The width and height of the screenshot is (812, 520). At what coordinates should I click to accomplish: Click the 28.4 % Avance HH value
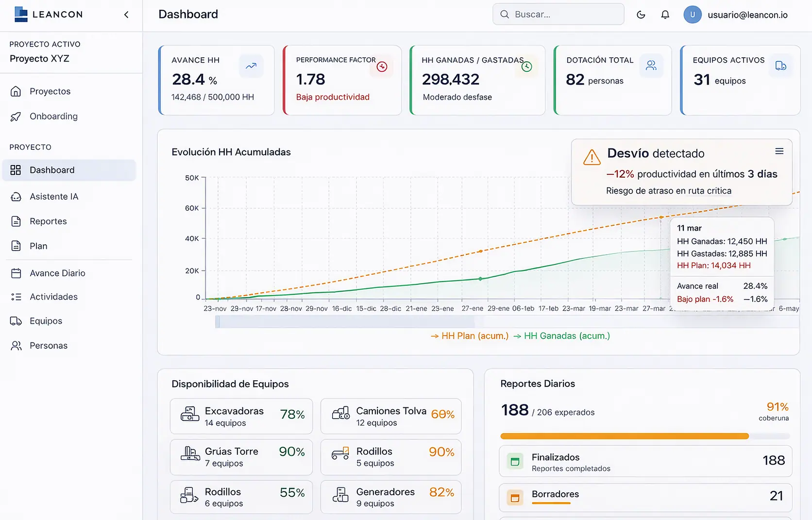[x=194, y=80]
